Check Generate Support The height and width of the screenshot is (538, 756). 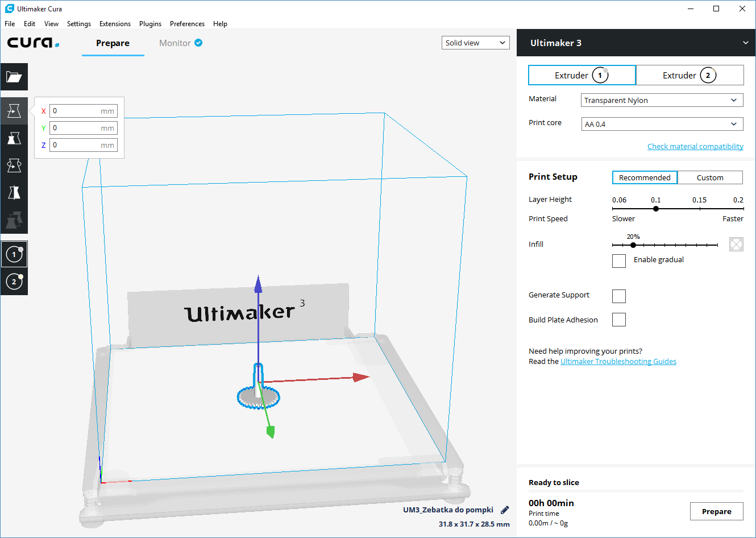point(619,296)
